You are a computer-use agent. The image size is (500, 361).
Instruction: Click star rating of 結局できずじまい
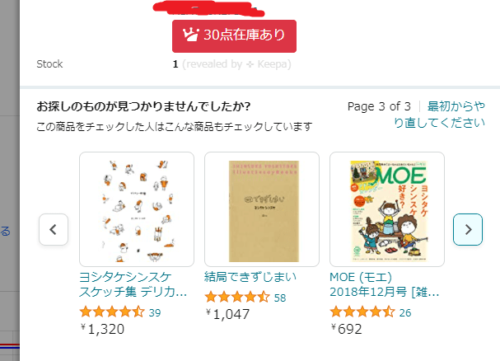pyautogui.click(x=237, y=297)
